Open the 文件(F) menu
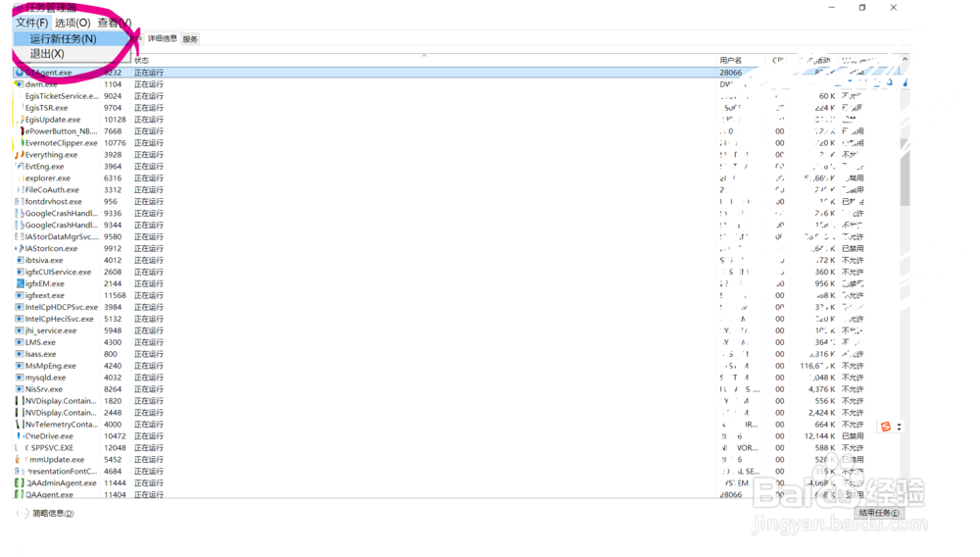 coord(31,24)
